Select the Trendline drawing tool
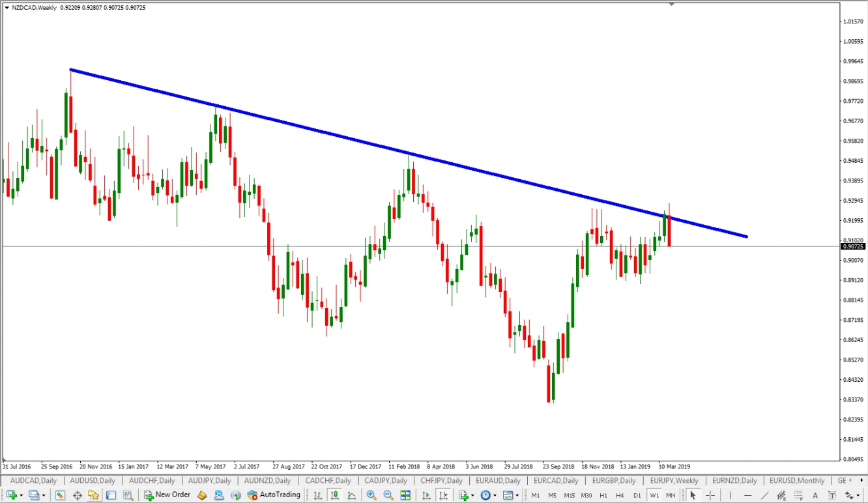The height and width of the screenshot is (503, 868). tap(764, 495)
